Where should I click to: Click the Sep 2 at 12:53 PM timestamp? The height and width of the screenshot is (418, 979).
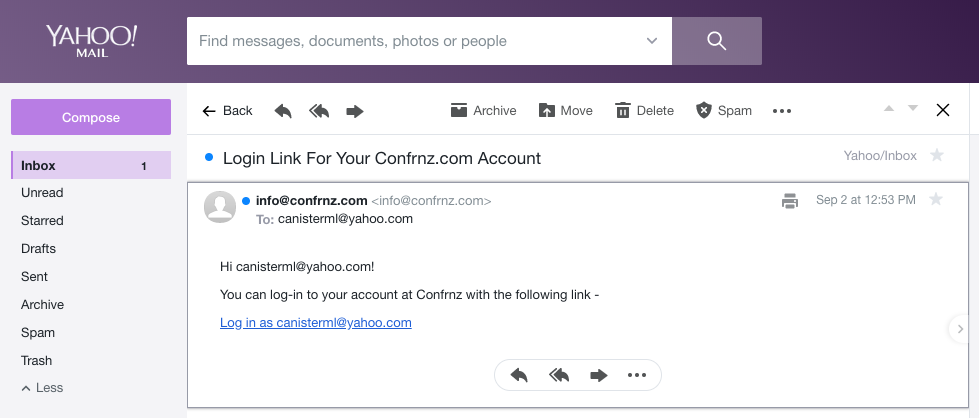(865, 200)
